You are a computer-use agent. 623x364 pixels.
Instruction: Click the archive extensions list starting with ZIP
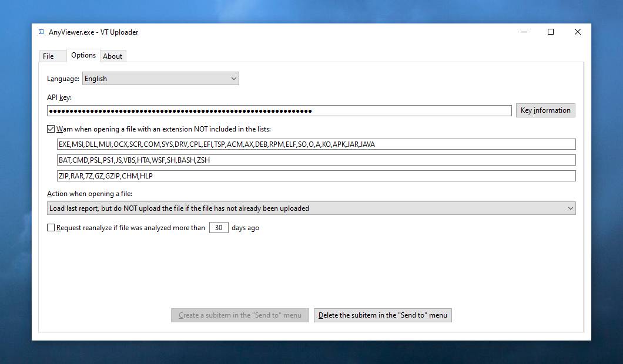316,176
